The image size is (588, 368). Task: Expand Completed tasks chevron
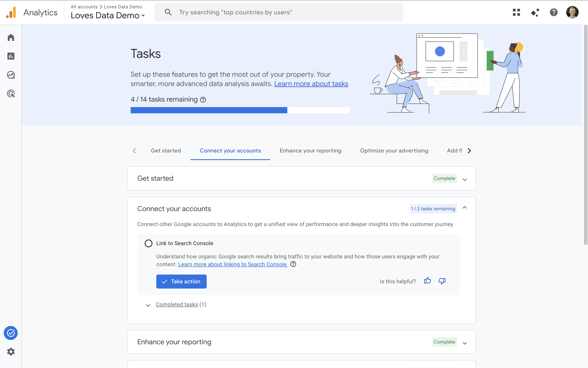[x=148, y=305]
